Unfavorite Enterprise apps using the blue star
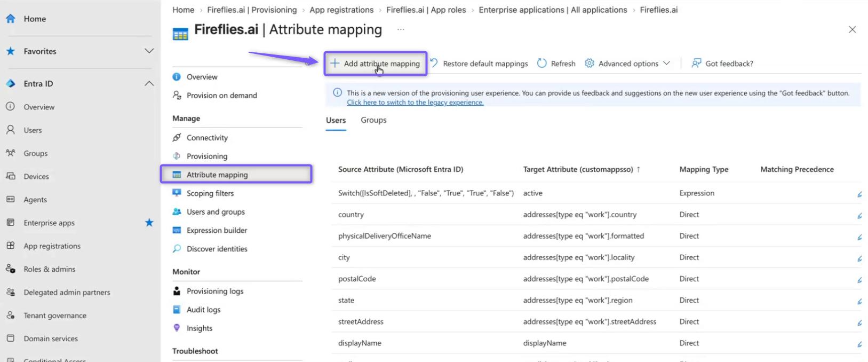 pyautogui.click(x=149, y=223)
